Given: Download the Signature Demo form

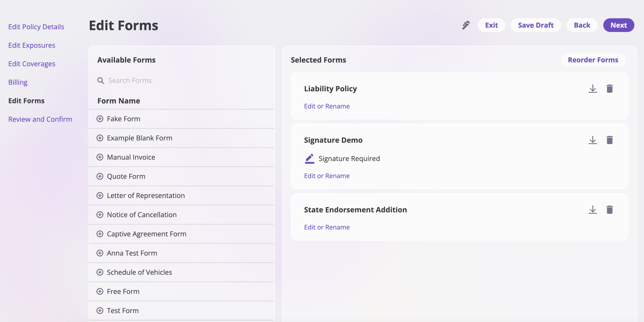Looking at the screenshot, I should [x=593, y=140].
